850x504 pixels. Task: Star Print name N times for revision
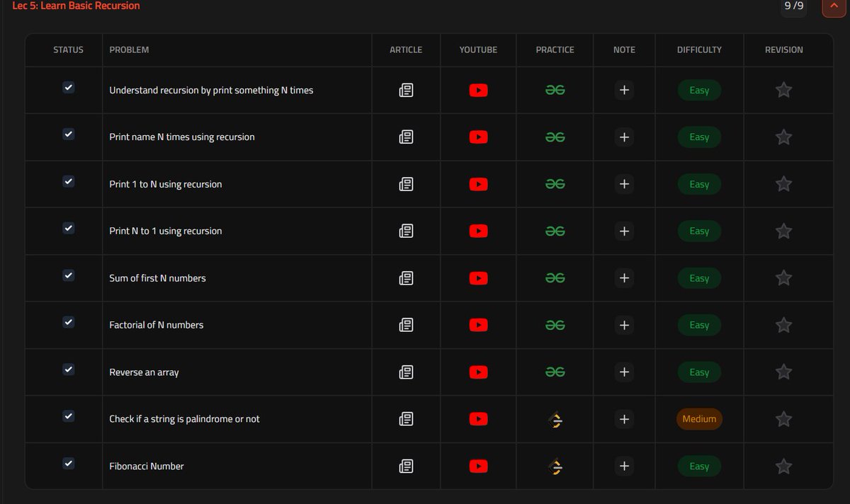point(783,137)
